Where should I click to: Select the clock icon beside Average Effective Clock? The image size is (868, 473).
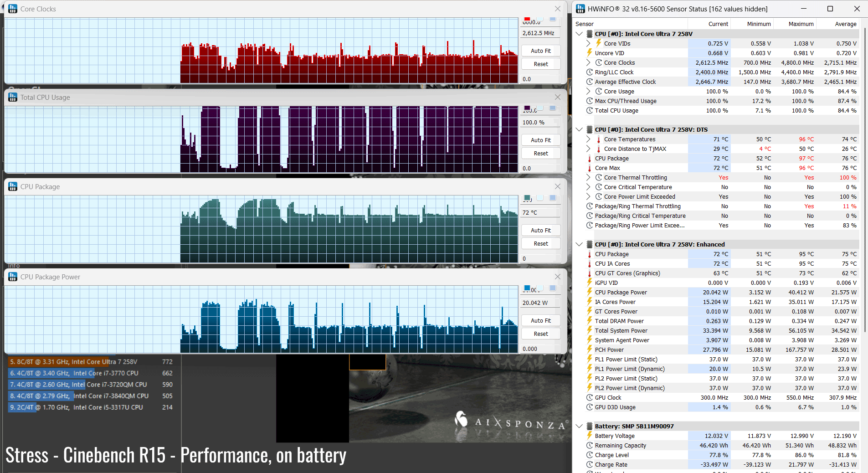[590, 82]
